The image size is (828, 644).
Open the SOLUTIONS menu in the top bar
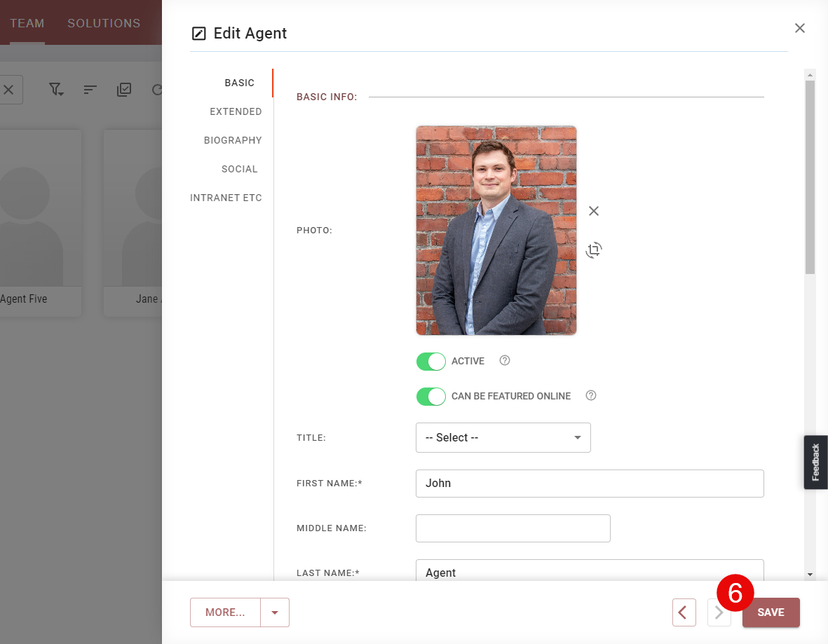(104, 23)
